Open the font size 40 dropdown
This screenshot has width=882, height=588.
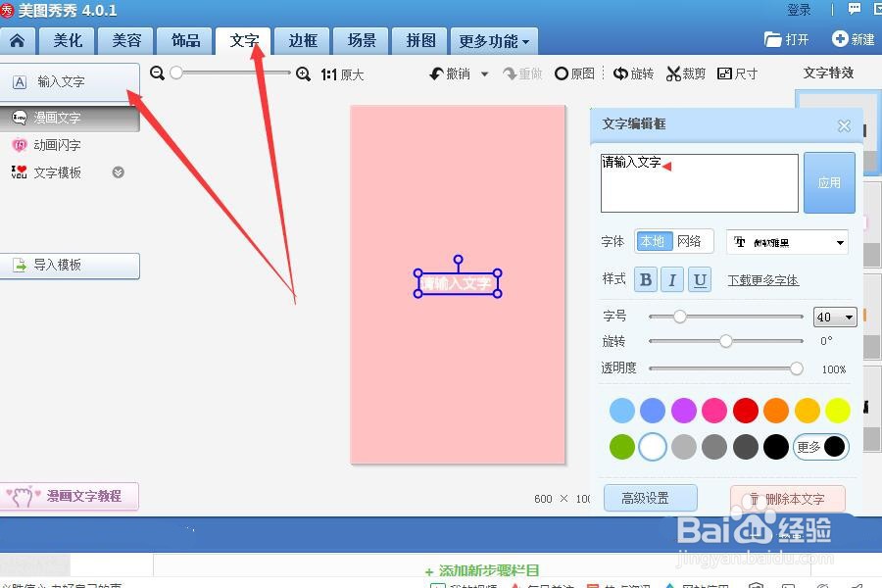coord(834,316)
